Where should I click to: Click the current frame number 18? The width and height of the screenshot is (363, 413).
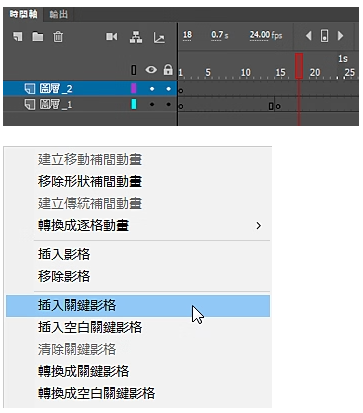[187, 35]
